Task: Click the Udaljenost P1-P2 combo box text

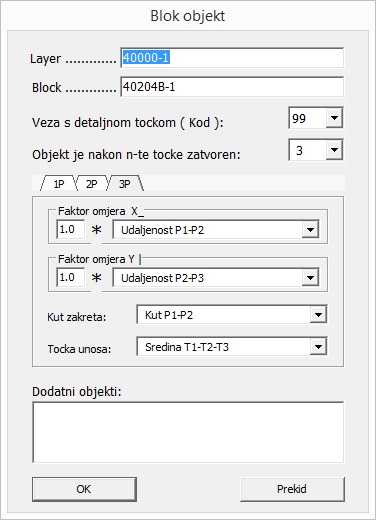Action: pos(162,230)
